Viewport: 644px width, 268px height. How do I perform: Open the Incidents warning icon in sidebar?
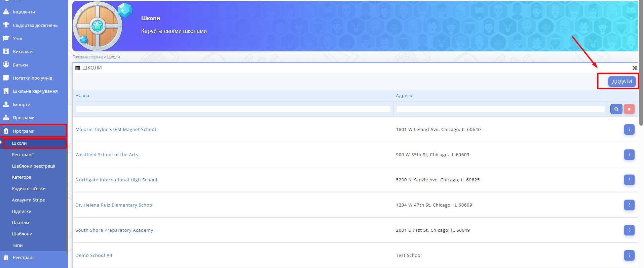6,12
